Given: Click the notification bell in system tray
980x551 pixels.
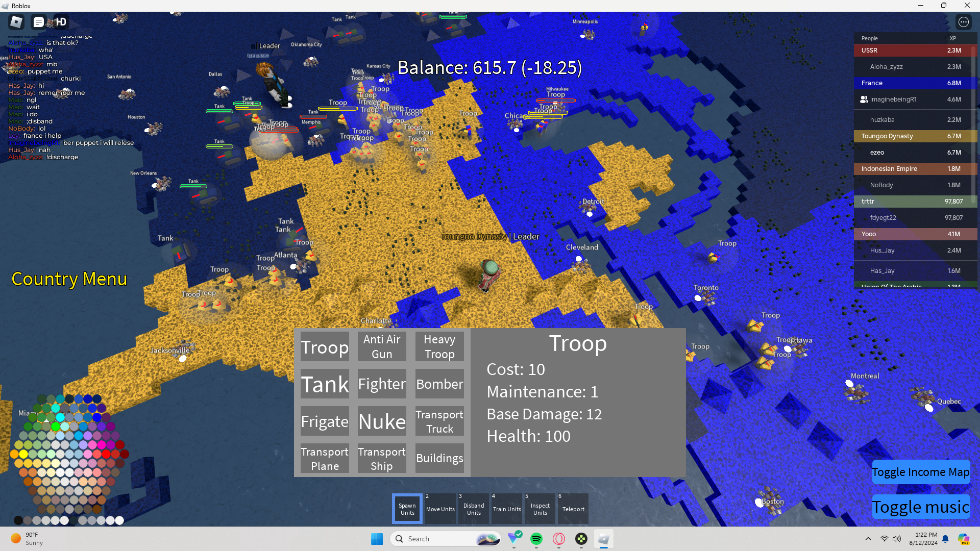Looking at the screenshot, I should pos(945,539).
